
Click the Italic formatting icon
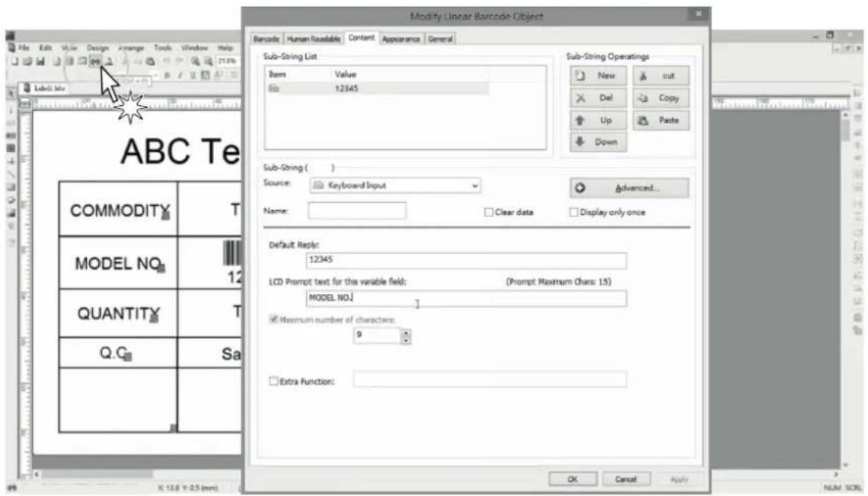180,75
